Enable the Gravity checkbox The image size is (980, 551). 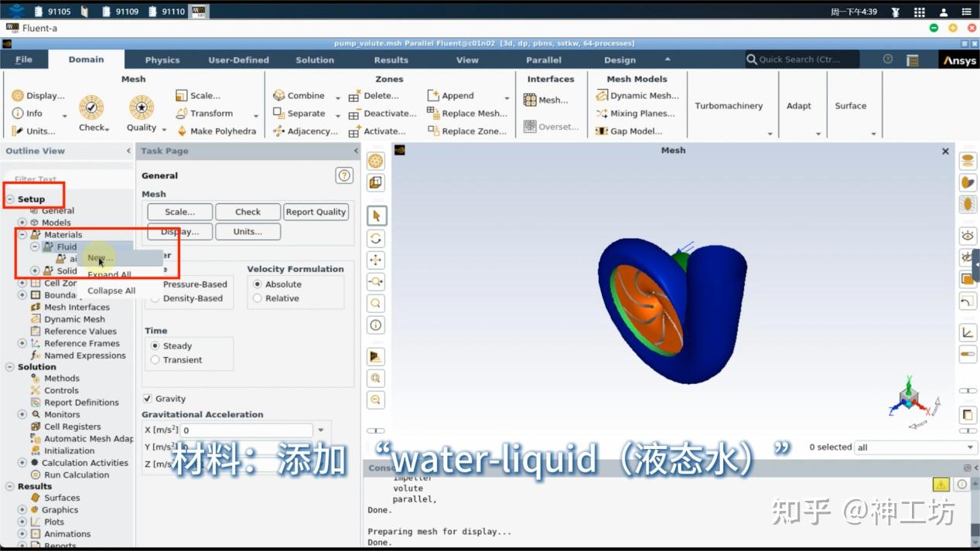pyautogui.click(x=148, y=399)
